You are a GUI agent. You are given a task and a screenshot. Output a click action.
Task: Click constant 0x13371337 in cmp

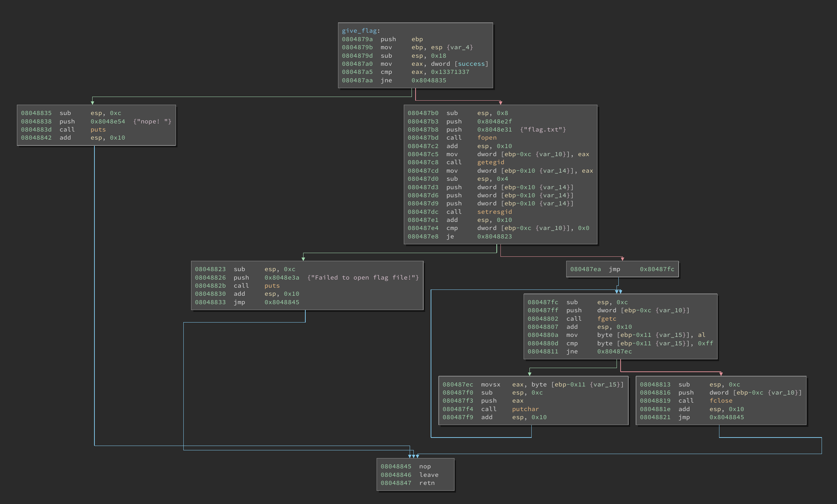click(450, 72)
